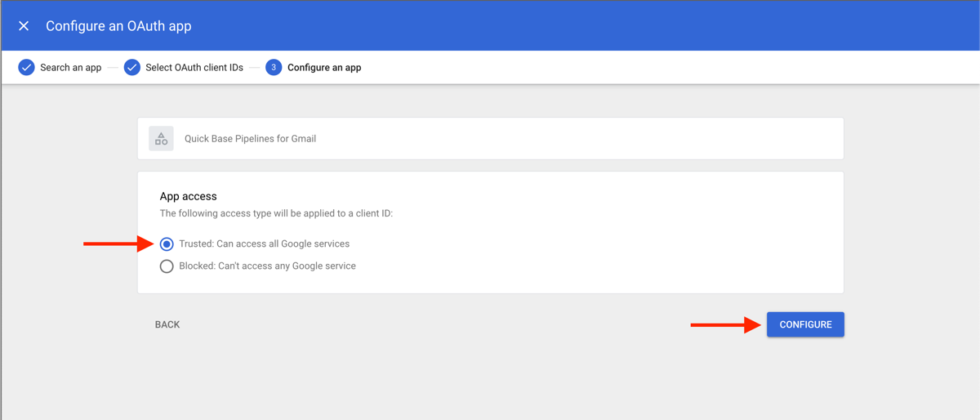Choose the 'Blocked: Can't access any Google service' label
The height and width of the screenshot is (420, 980).
[267, 266]
